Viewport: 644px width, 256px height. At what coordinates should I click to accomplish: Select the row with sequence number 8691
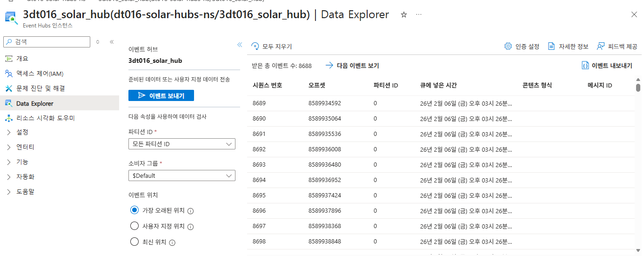[441, 134]
